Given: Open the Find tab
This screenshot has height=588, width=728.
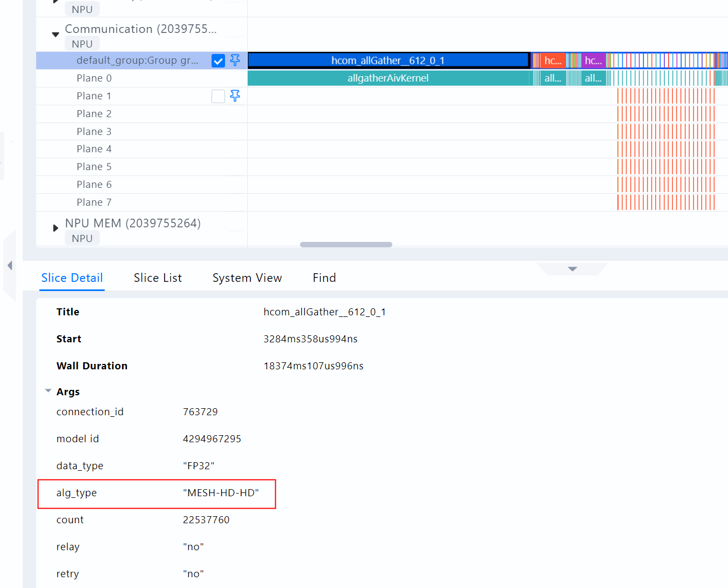Looking at the screenshot, I should click(x=324, y=278).
